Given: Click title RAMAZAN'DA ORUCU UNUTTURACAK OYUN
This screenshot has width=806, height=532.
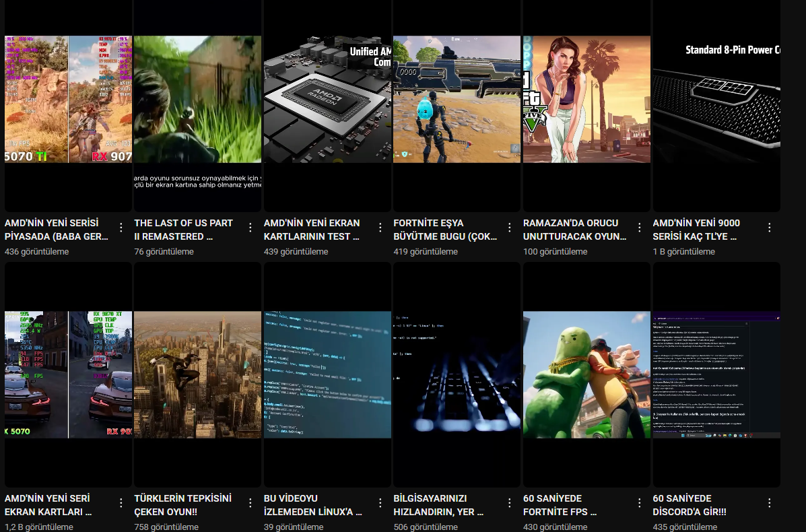Looking at the screenshot, I should [x=574, y=230].
